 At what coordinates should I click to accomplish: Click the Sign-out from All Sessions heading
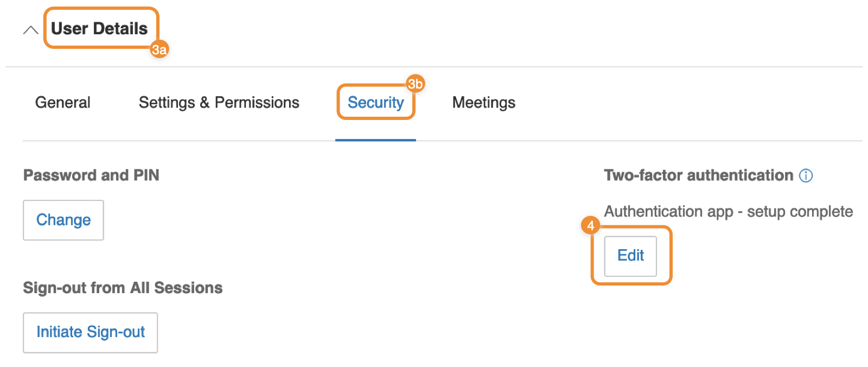123,287
